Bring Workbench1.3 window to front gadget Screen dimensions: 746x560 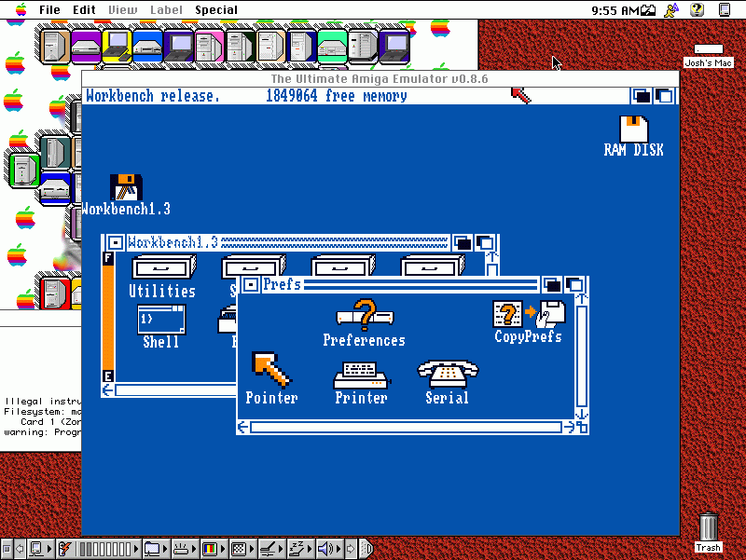485,243
